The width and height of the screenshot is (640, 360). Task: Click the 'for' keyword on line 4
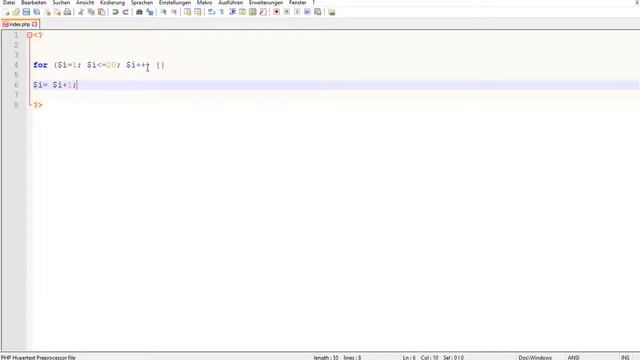(x=40, y=65)
